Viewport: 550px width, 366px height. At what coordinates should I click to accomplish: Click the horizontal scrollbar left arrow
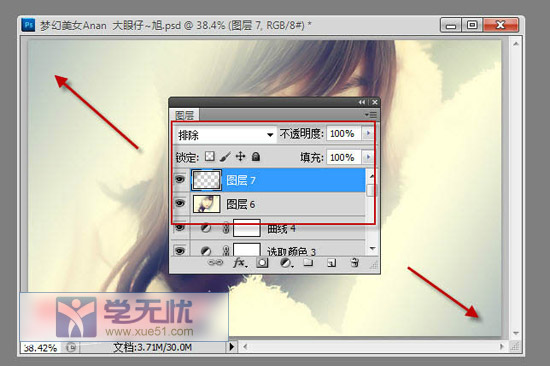click(x=245, y=347)
